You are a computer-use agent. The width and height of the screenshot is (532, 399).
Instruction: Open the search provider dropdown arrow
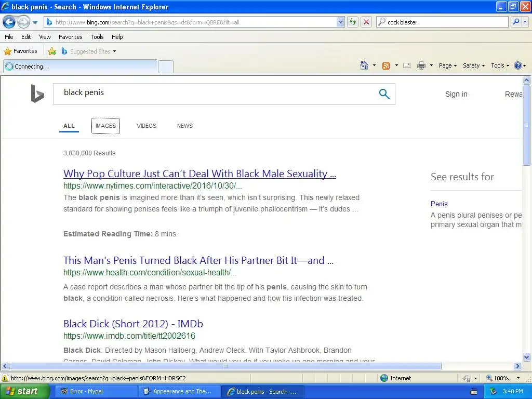525,22
